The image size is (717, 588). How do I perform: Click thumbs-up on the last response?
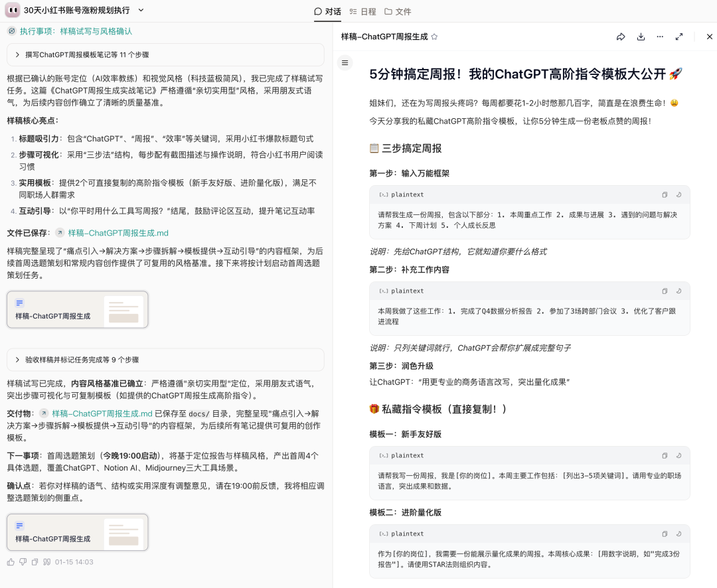click(11, 562)
